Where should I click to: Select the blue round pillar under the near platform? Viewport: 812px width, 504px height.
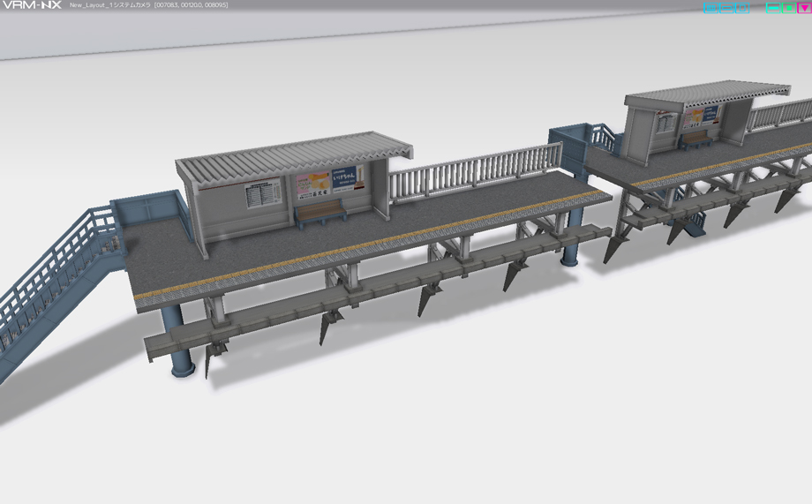(177, 341)
